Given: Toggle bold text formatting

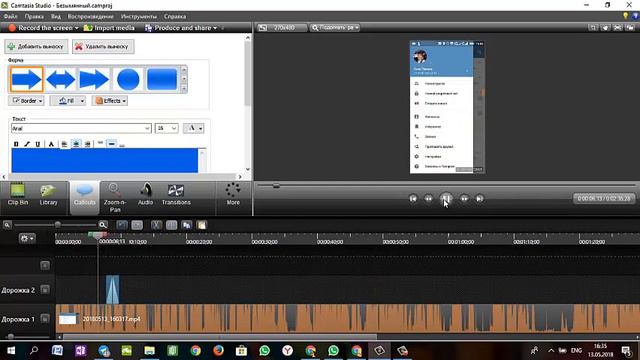Looking at the screenshot, I should [16, 144].
